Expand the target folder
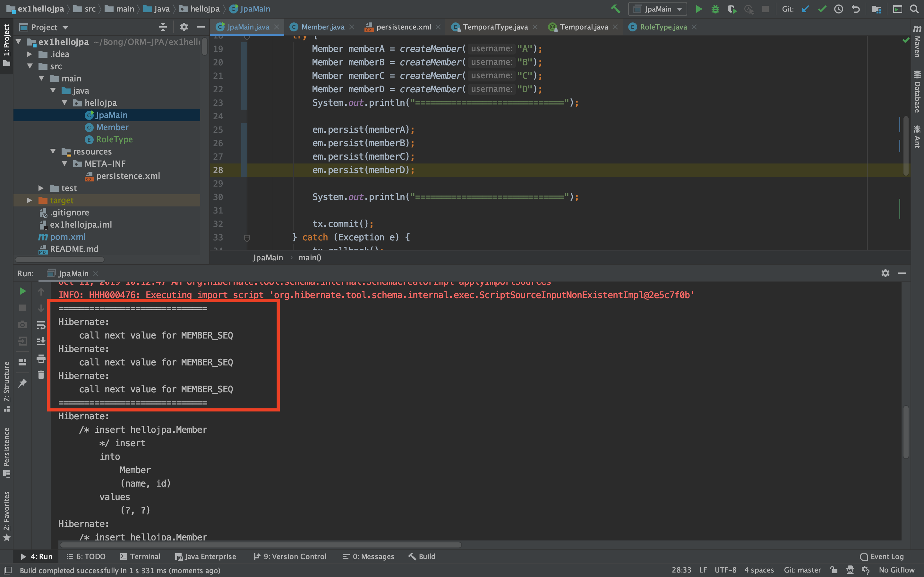Screen dimensions: 924x577 tap(30, 200)
